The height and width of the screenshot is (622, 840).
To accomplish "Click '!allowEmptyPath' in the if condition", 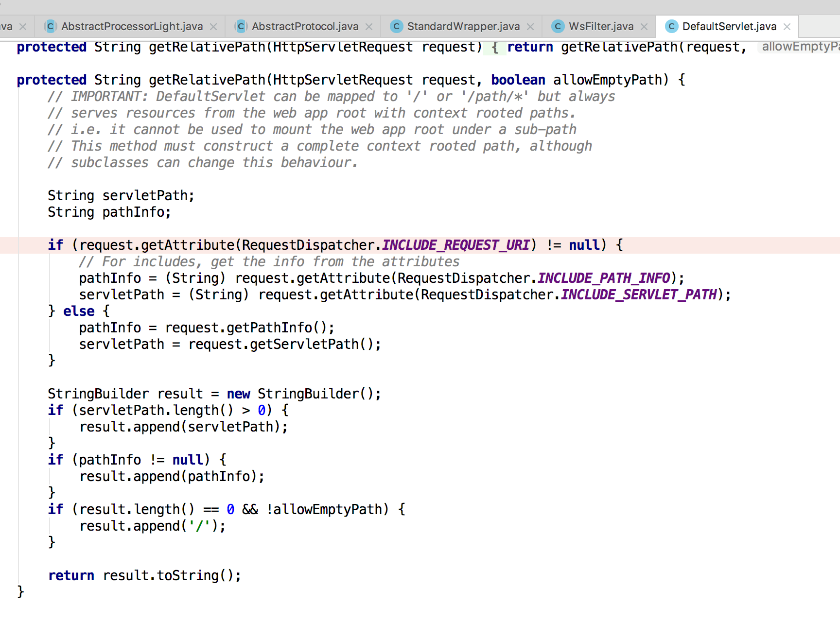I will tap(324, 509).
